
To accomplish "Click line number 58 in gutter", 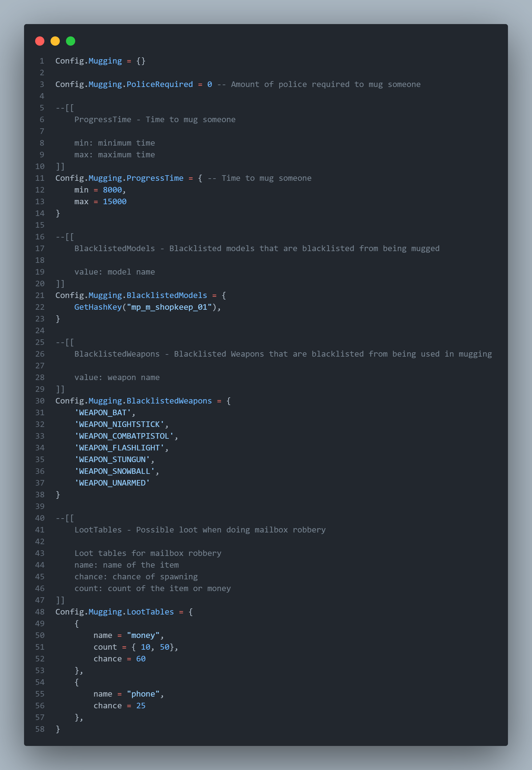I will tap(40, 729).
